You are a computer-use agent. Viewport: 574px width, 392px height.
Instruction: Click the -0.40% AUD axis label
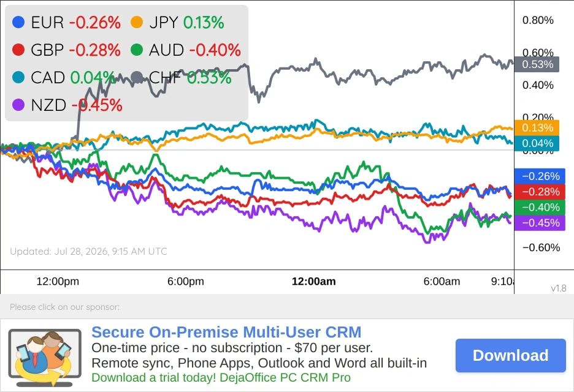click(540, 208)
